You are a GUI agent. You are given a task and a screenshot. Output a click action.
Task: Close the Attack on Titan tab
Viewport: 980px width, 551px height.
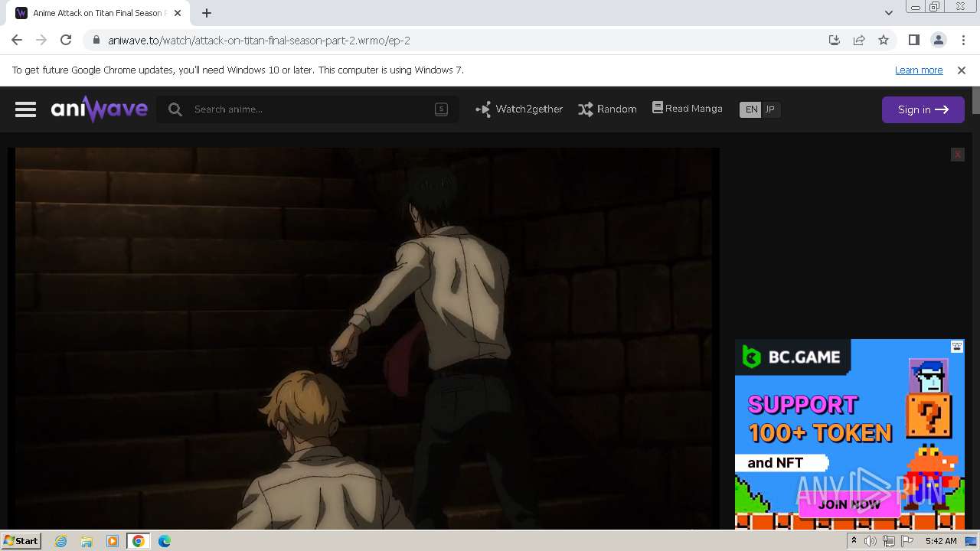click(178, 13)
